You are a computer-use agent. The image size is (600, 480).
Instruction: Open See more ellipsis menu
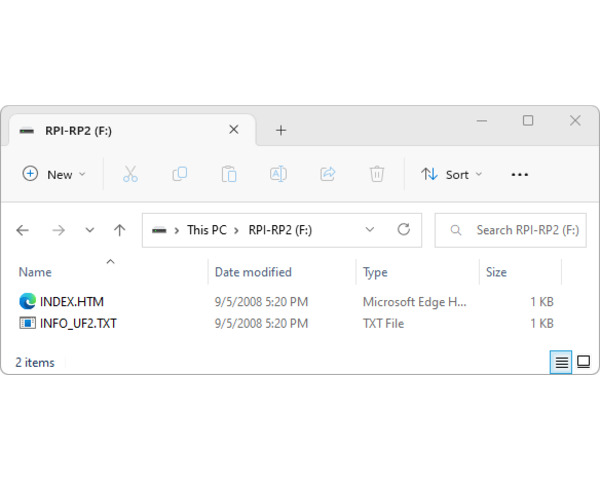click(x=519, y=174)
